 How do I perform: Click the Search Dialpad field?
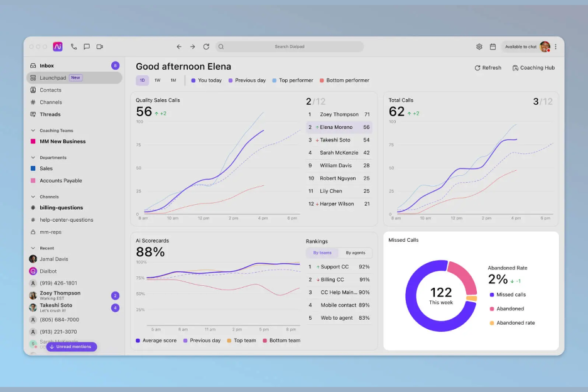click(x=291, y=46)
